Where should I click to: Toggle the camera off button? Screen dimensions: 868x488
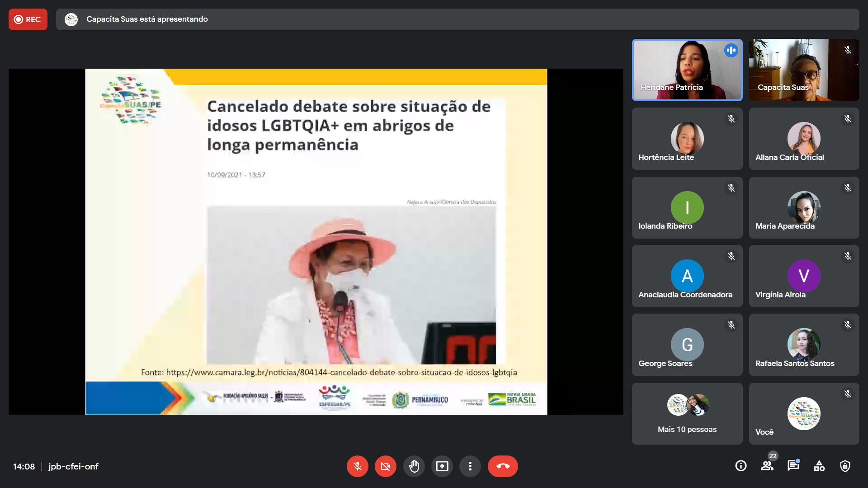point(385,466)
